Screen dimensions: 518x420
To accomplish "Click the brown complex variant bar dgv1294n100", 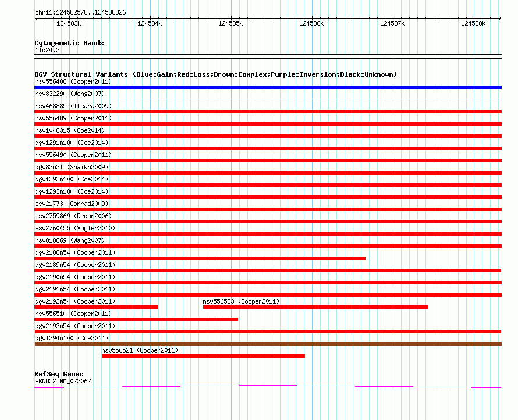I will click(268, 344).
